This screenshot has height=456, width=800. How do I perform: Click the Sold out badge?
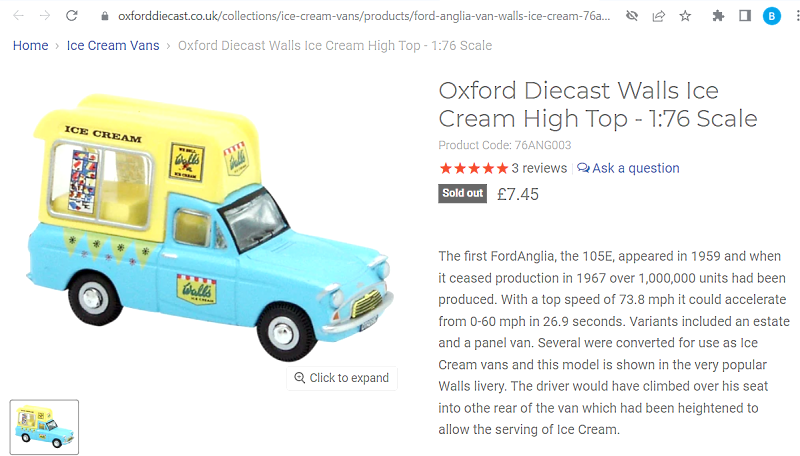pyautogui.click(x=462, y=193)
